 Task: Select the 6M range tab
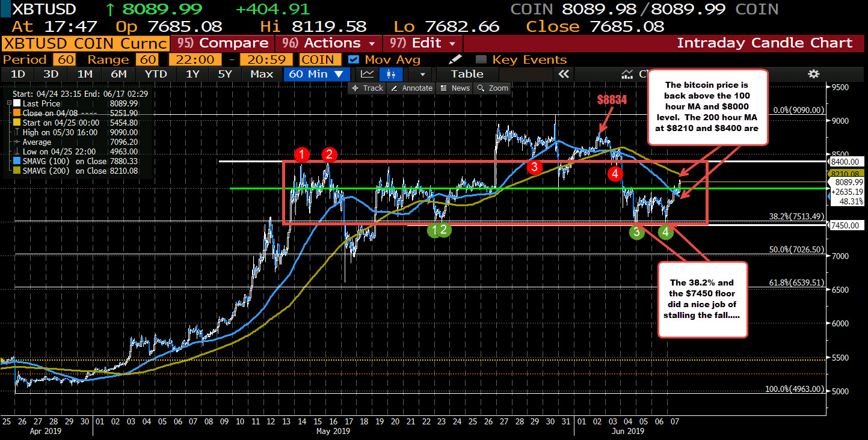pyautogui.click(x=118, y=74)
